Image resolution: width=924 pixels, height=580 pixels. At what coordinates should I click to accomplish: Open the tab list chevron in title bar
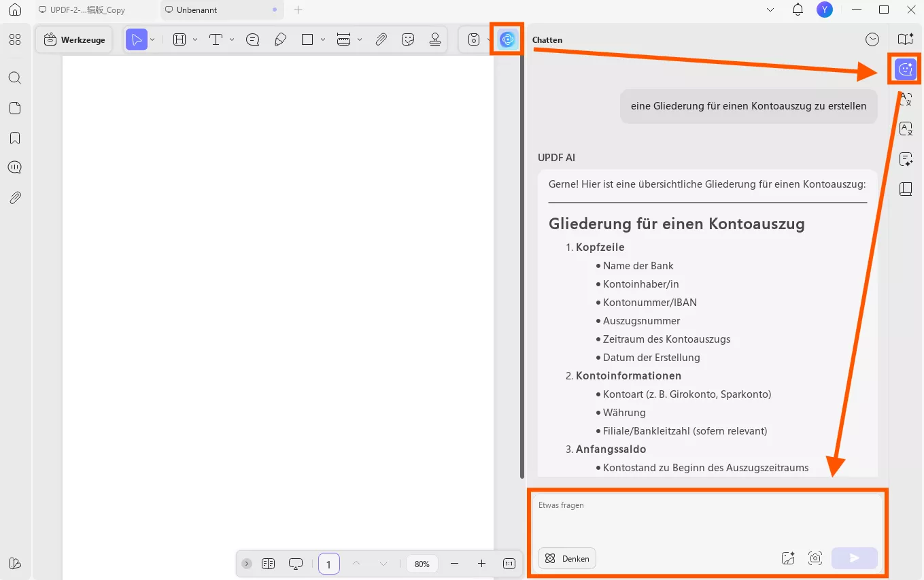tap(770, 10)
